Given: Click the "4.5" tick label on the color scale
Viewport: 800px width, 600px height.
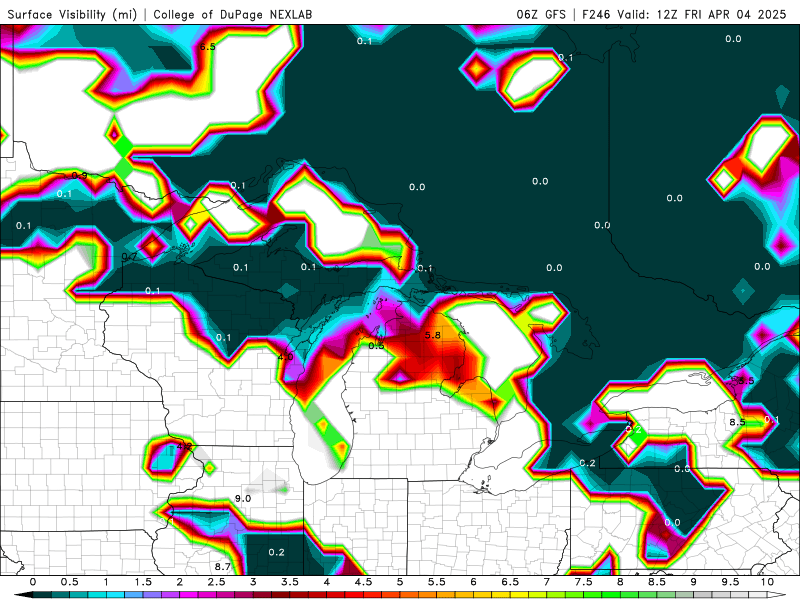Looking at the screenshot, I should 363,582.
